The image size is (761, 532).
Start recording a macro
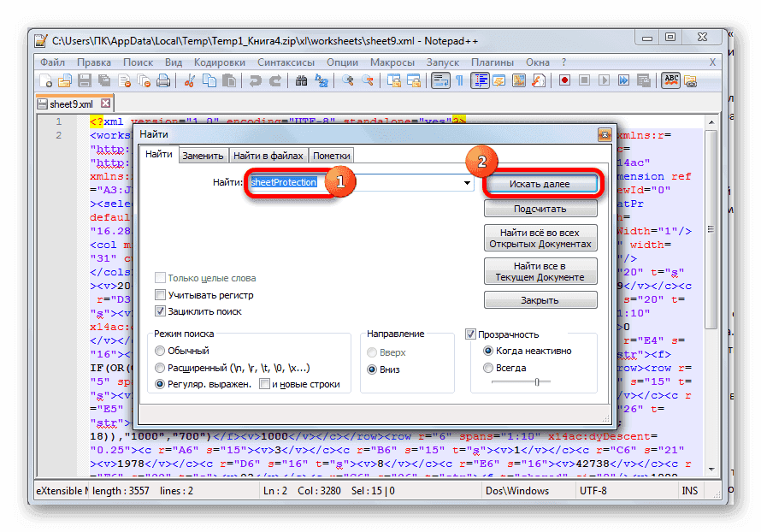(x=563, y=80)
